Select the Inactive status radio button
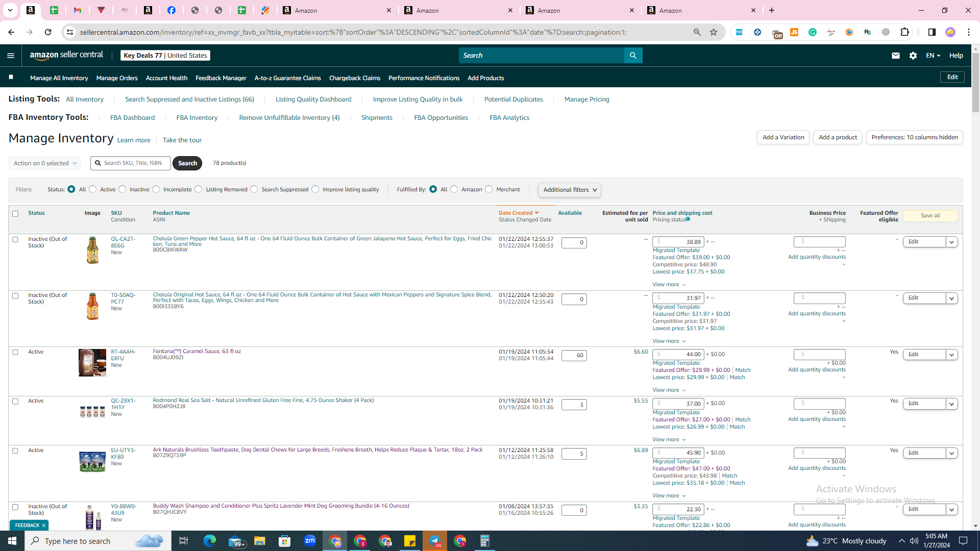This screenshot has height=551, width=980. tap(122, 189)
